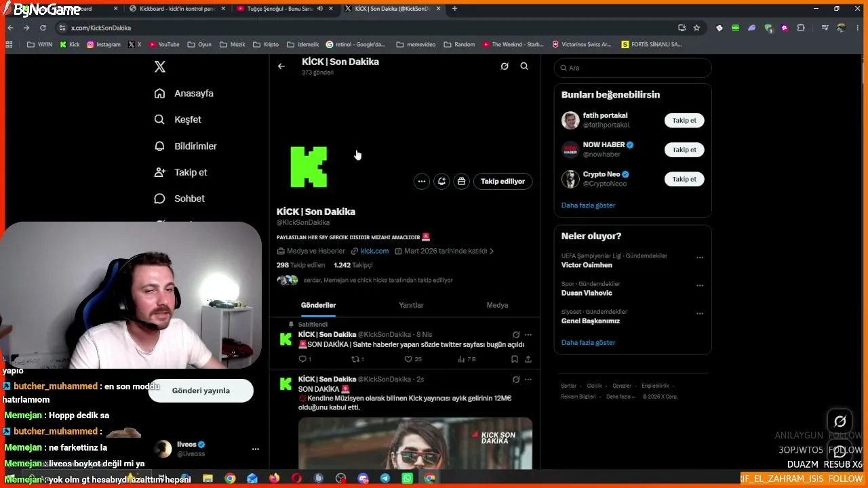Click the gift icon button on profile

pos(461,181)
